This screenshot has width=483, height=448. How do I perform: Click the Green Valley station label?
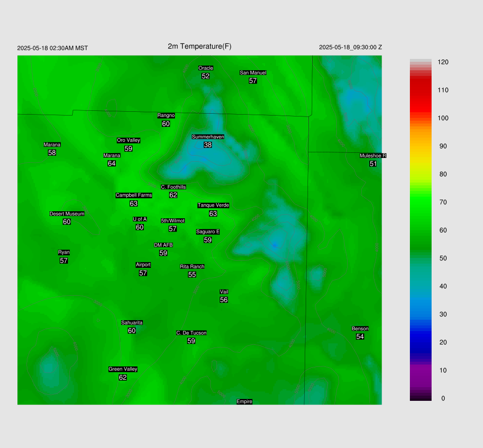click(123, 369)
